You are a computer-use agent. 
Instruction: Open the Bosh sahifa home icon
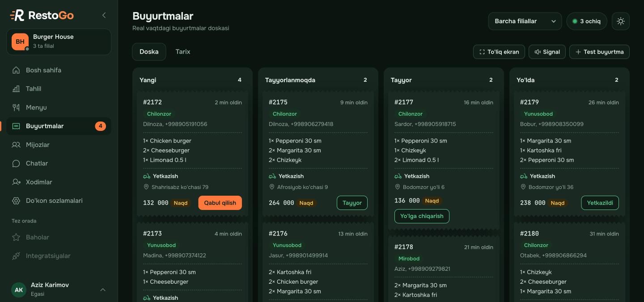[x=16, y=70]
